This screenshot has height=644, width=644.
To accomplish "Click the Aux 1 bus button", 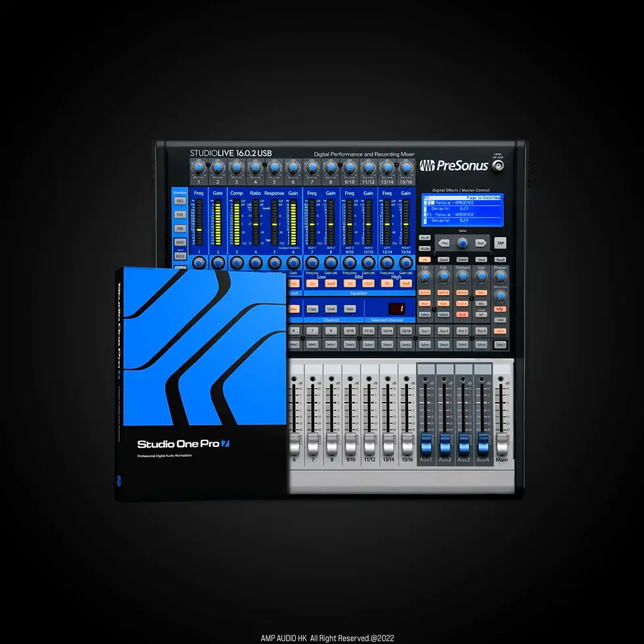I will pos(425,331).
